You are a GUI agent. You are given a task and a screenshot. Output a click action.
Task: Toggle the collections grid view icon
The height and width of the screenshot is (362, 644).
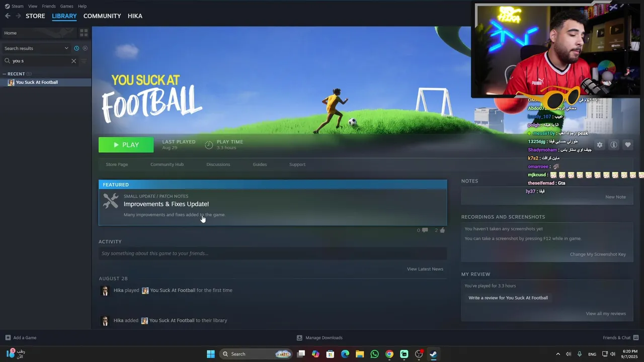click(84, 33)
